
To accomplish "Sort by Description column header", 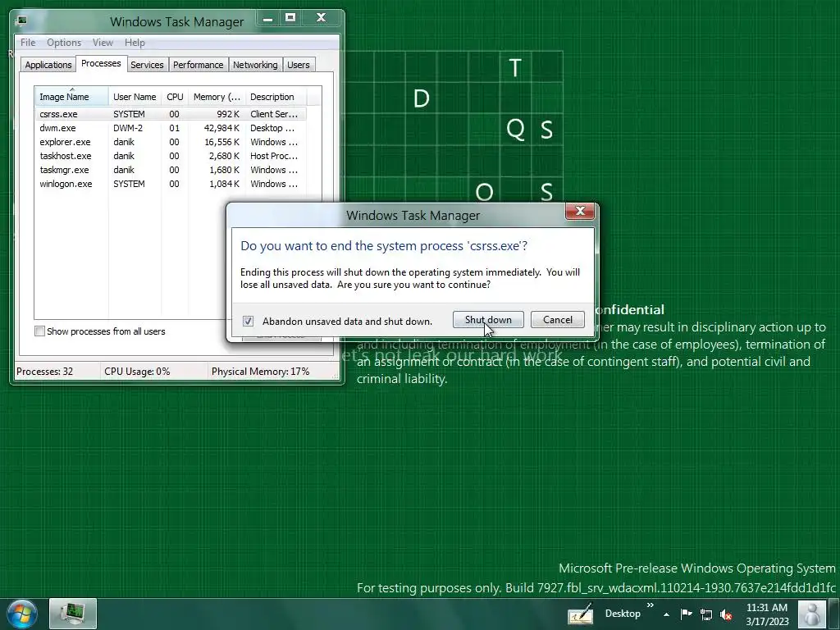I will click(276, 97).
